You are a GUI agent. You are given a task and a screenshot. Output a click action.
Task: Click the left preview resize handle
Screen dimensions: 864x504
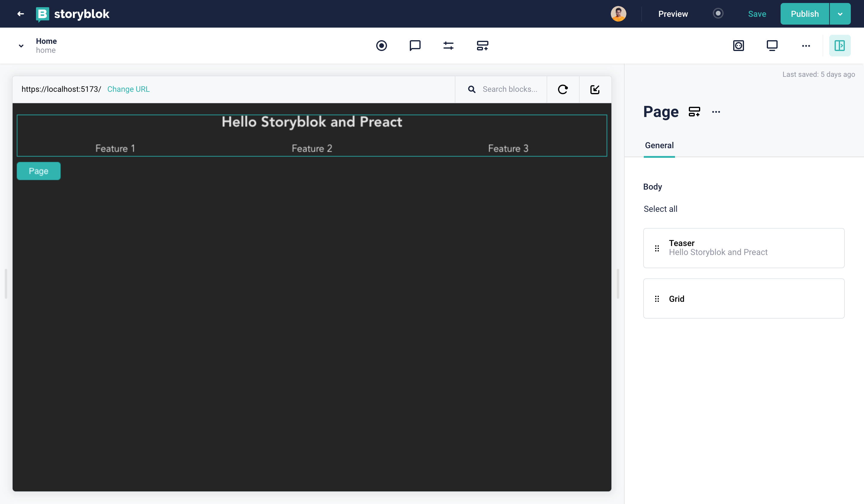pos(6,284)
